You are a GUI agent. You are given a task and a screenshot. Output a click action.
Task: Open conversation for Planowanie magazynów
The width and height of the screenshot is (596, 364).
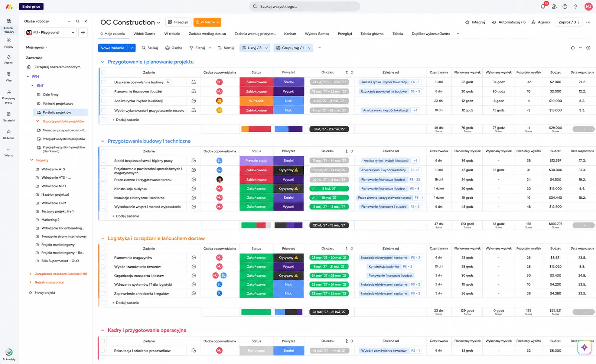point(193,257)
